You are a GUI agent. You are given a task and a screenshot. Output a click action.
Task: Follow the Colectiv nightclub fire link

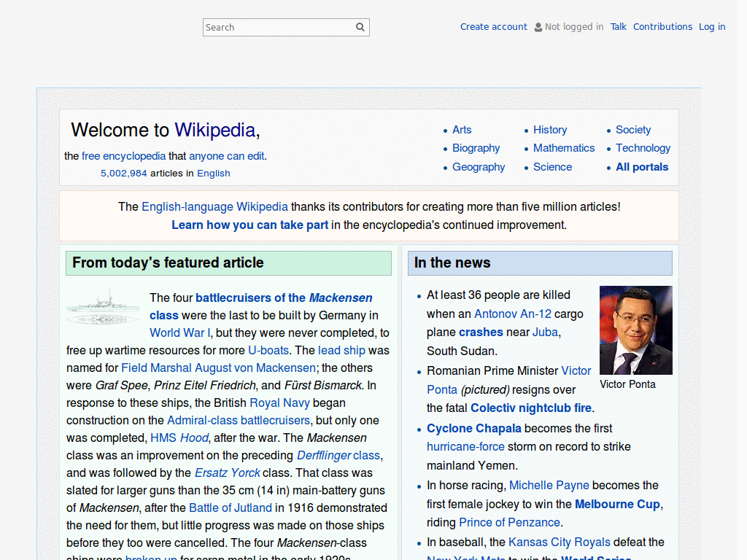coord(531,408)
